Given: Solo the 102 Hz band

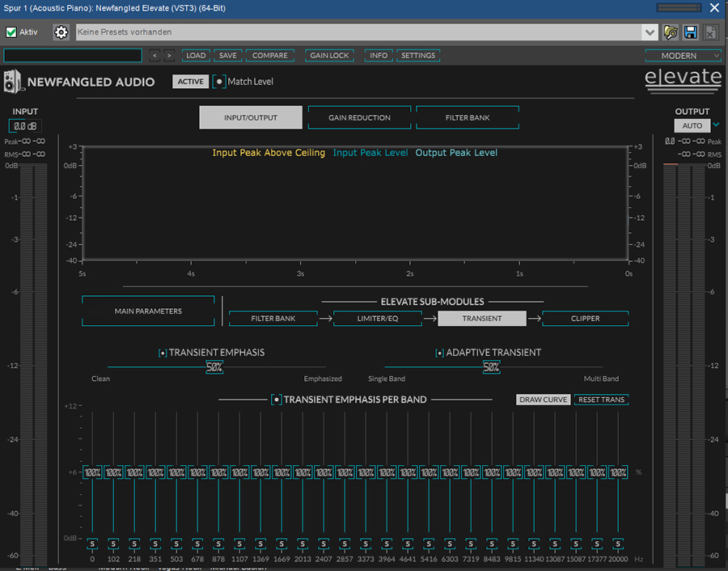Looking at the screenshot, I should 113,544.
